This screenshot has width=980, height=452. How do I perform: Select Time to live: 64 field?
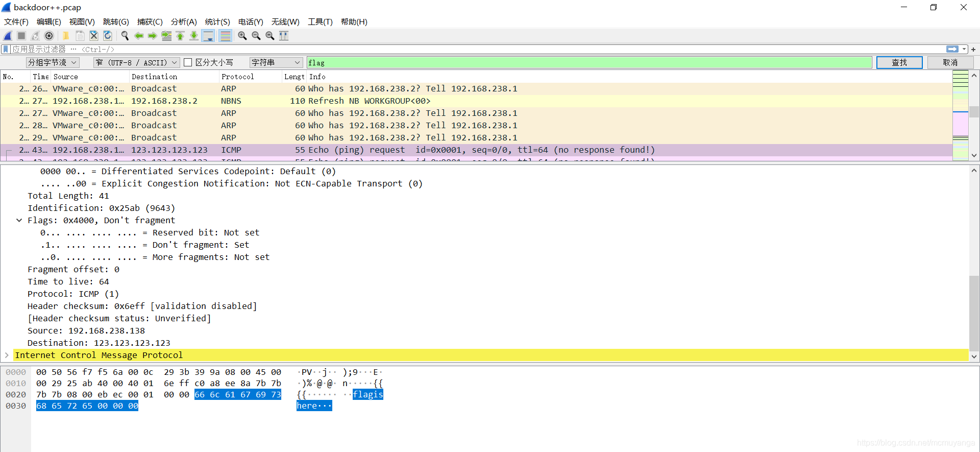(68, 282)
